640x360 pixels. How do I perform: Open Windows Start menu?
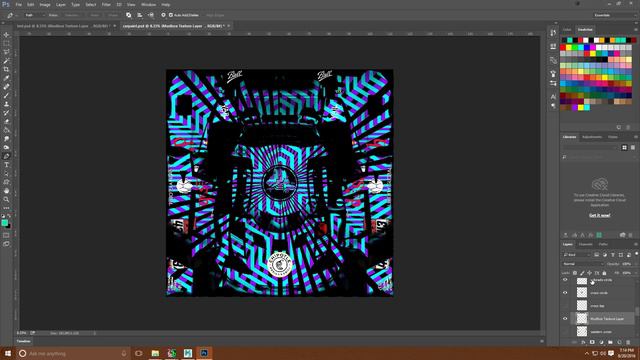click(x=8, y=353)
